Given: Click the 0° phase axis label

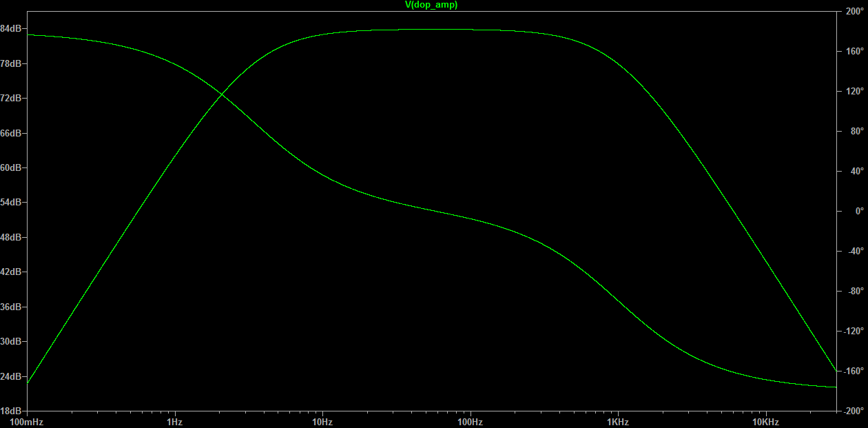Looking at the screenshot, I should click(x=859, y=211).
